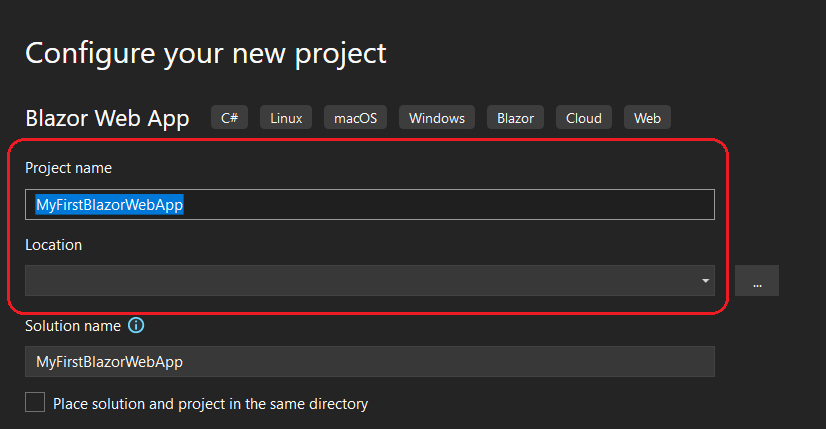826x429 pixels.
Task: Click the "Configure your new project" heading
Action: click(x=205, y=53)
